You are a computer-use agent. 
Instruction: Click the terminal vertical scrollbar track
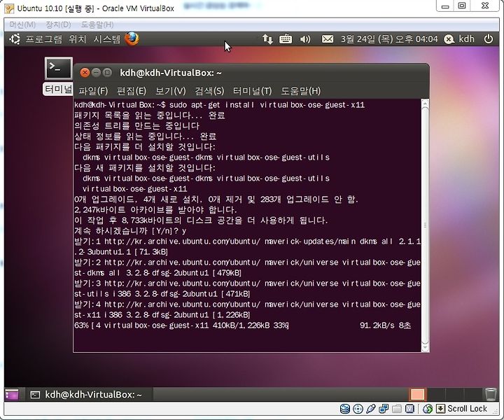point(425,225)
